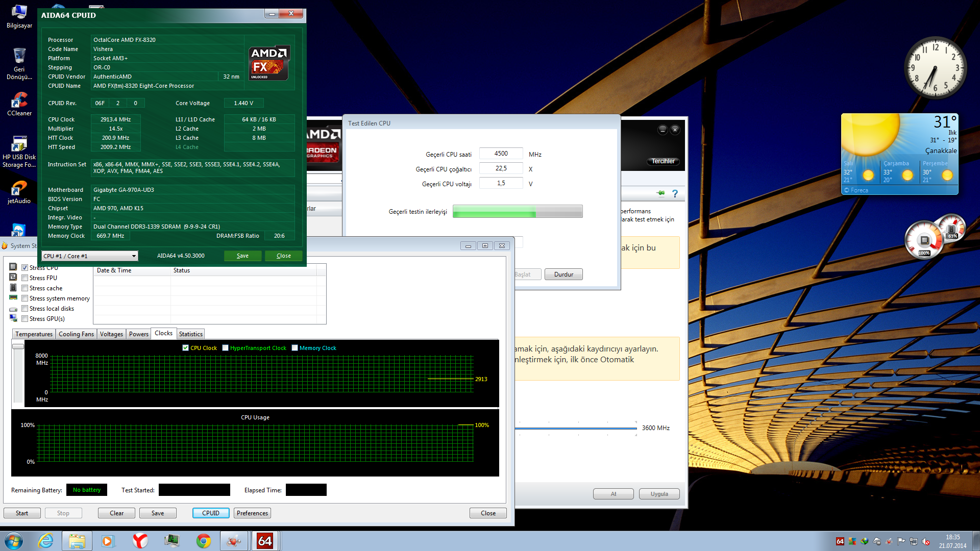Open Bilgisayar desktop icon
Viewport: 980px width, 551px height.
click(x=19, y=16)
